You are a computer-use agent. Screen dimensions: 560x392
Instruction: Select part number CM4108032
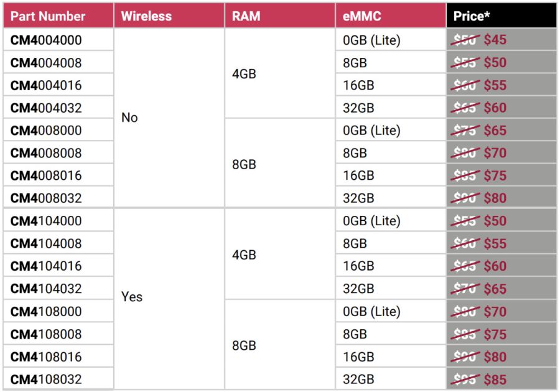click(46, 379)
